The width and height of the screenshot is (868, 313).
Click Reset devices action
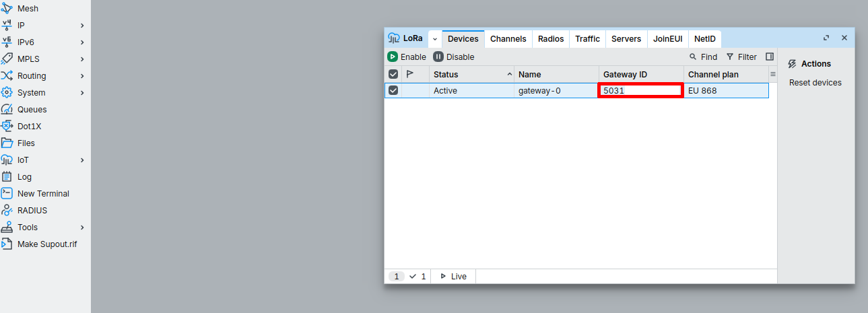click(815, 83)
